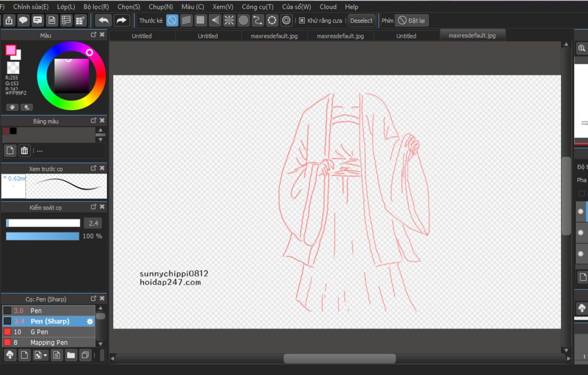This screenshot has height=375, width=588.
Task: Click the undo arrow
Action: pos(103,20)
